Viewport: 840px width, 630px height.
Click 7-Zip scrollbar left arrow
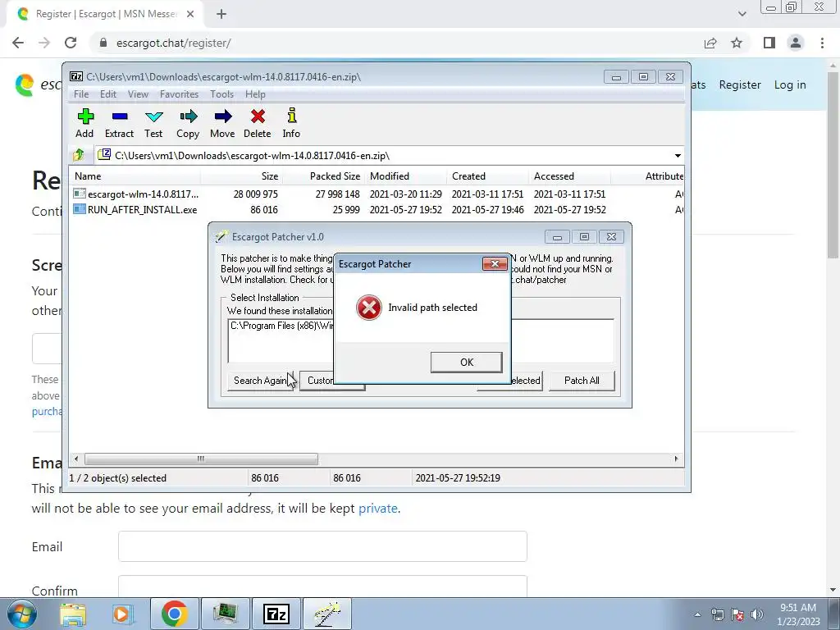76,459
